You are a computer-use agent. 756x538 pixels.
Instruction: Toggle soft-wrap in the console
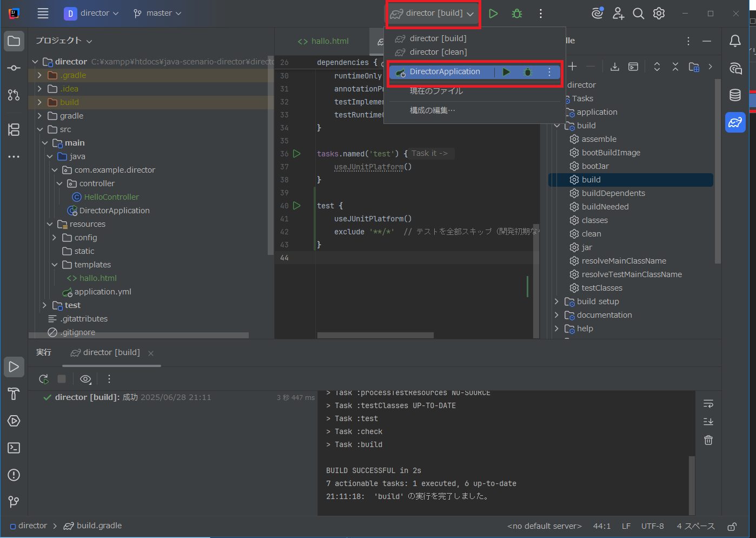point(708,404)
